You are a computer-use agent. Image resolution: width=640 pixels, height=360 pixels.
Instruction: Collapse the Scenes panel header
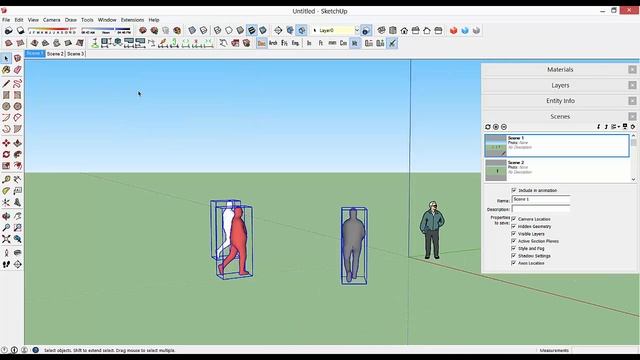(x=560, y=117)
